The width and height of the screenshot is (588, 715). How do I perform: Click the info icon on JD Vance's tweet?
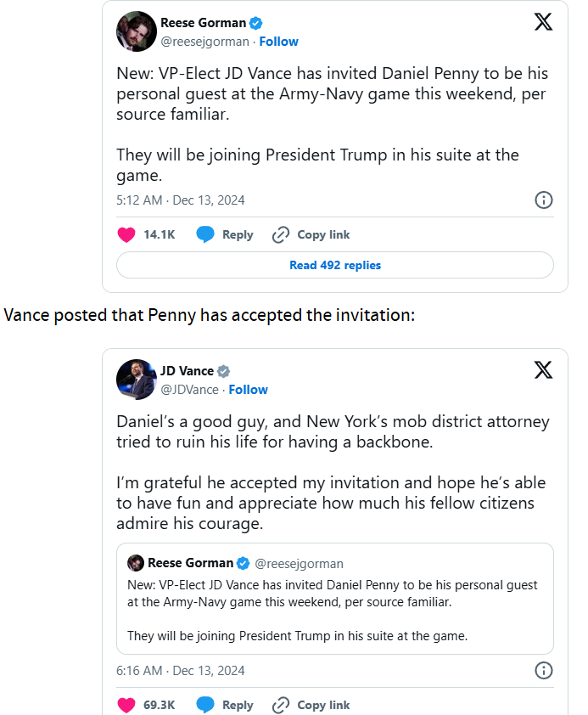coord(544,671)
